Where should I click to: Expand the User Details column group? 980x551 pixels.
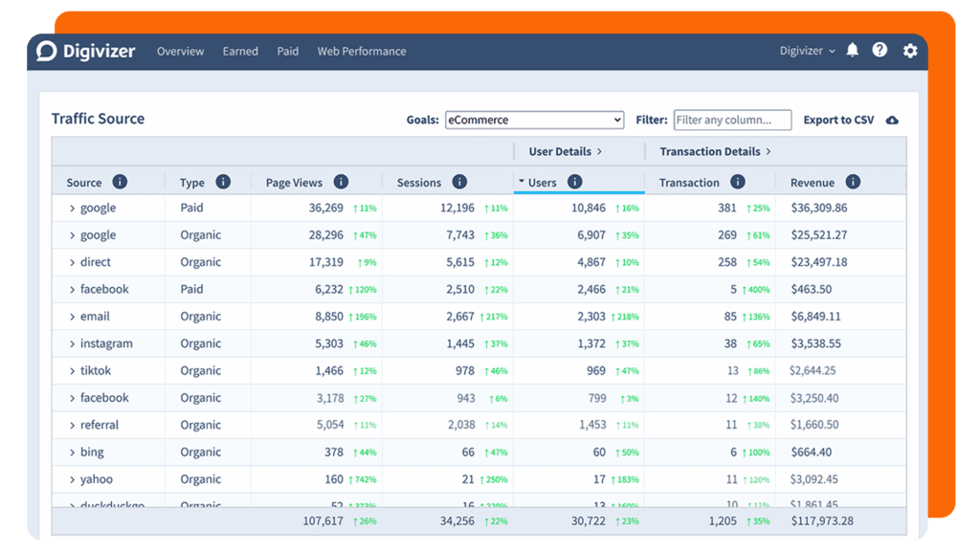coord(566,151)
